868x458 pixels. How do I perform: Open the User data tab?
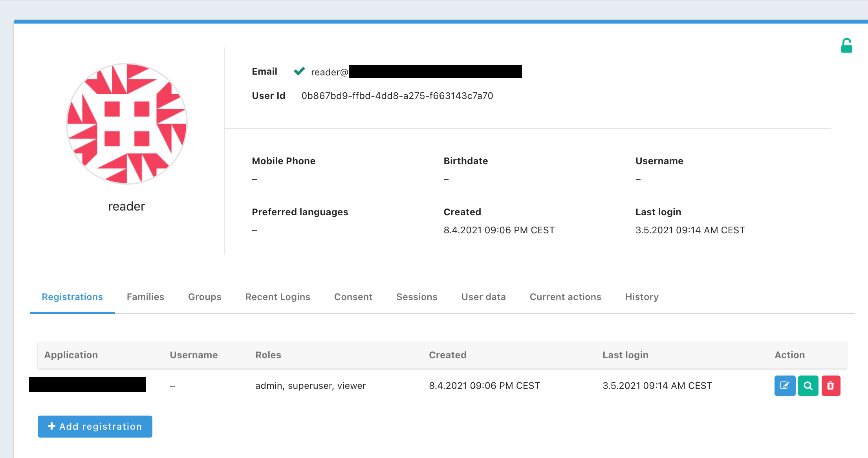point(483,297)
